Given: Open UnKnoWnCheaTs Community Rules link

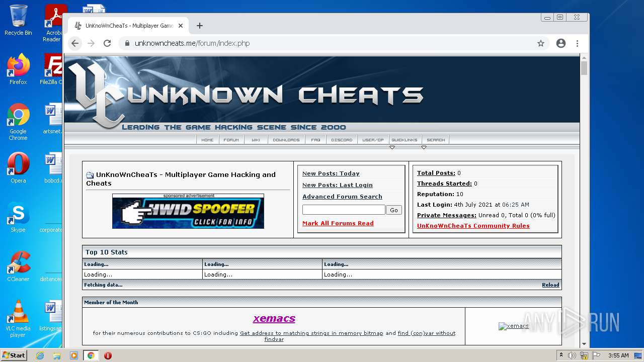Looking at the screenshot, I should point(473,226).
